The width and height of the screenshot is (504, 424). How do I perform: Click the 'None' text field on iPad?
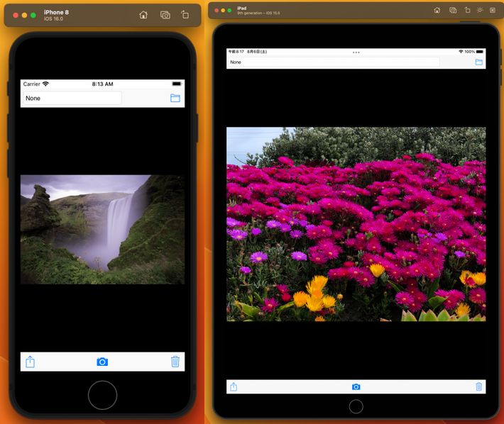(x=334, y=62)
